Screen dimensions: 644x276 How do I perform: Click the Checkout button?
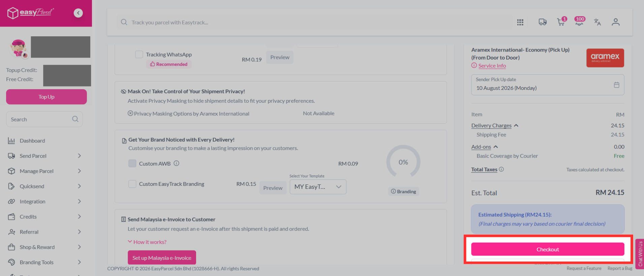[x=548, y=249]
